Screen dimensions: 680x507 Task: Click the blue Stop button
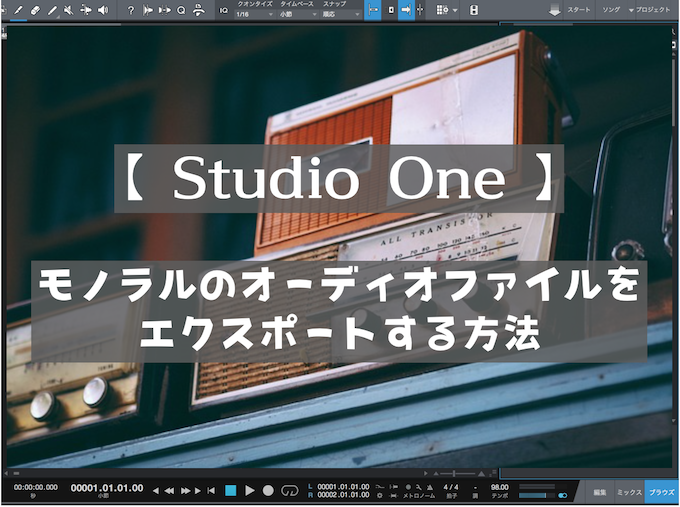tap(231, 491)
